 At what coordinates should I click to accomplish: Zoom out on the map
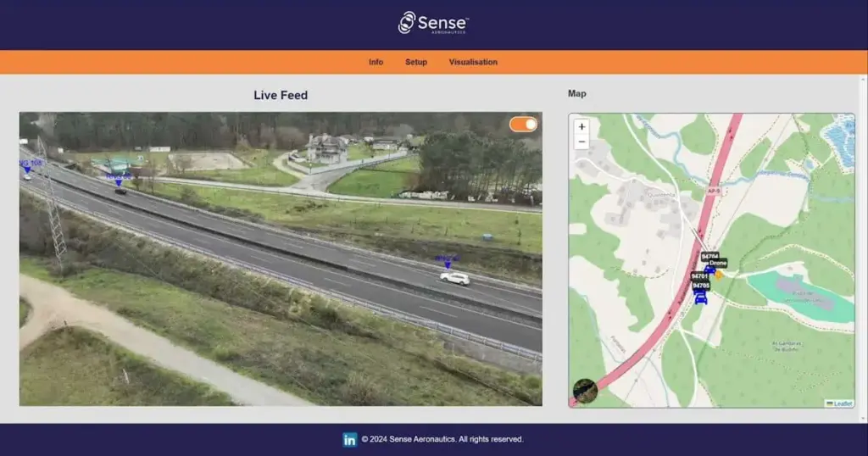coord(581,142)
